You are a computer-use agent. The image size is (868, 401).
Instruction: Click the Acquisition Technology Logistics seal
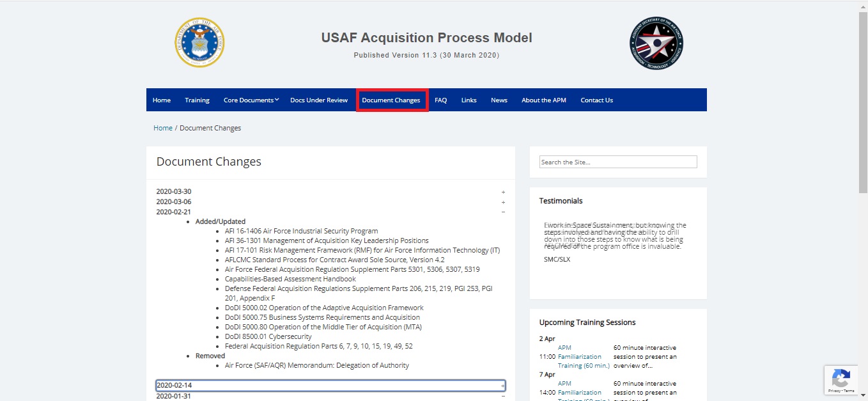click(656, 43)
